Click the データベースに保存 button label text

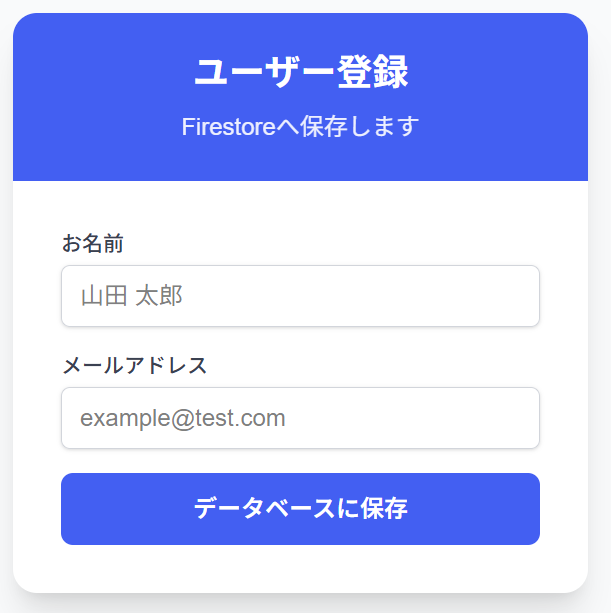pos(300,509)
